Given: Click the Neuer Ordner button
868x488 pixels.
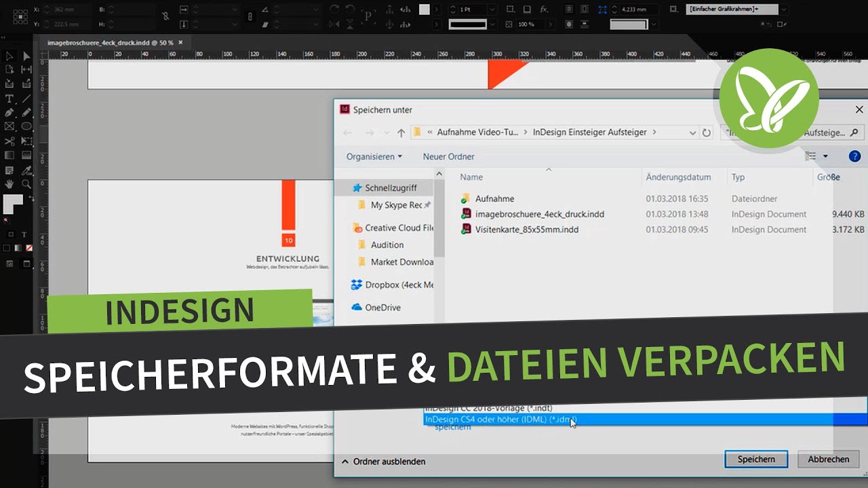Looking at the screenshot, I should tap(448, 157).
